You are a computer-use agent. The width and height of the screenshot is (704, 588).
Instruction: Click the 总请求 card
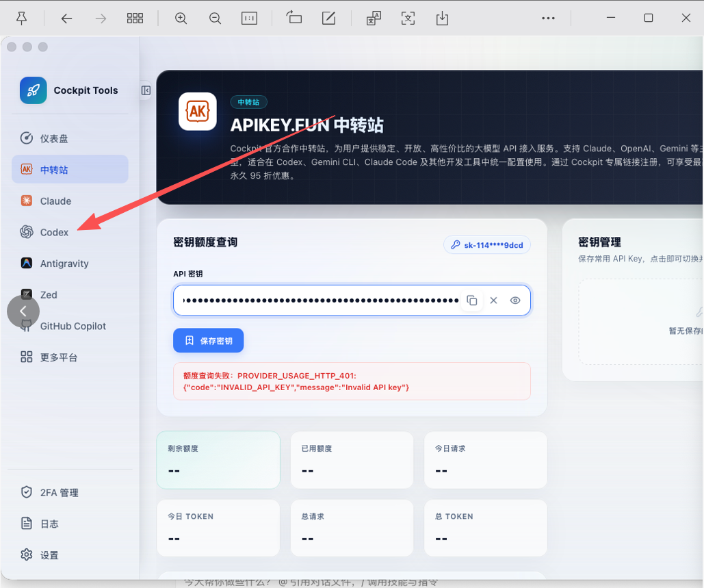[352, 528]
